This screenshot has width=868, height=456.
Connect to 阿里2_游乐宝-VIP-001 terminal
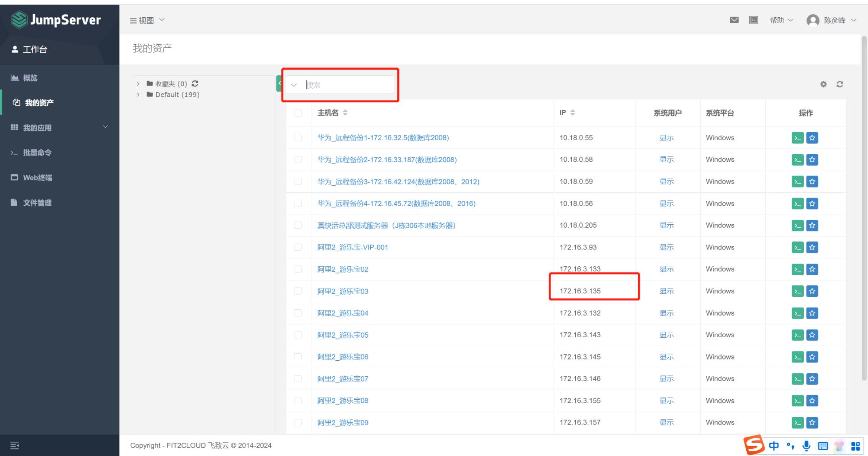pyautogui.click(x=798, y=247)
